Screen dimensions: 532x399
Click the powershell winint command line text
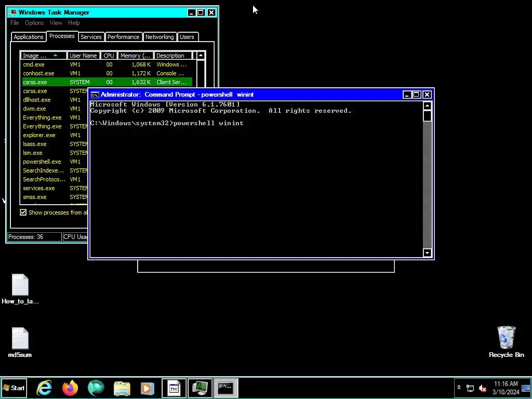pos(208,123)
